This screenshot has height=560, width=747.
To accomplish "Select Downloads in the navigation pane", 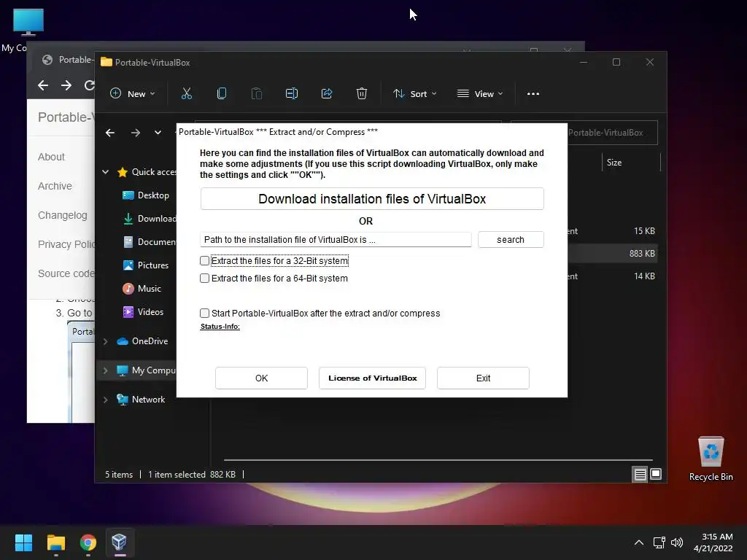I will 149,219.
